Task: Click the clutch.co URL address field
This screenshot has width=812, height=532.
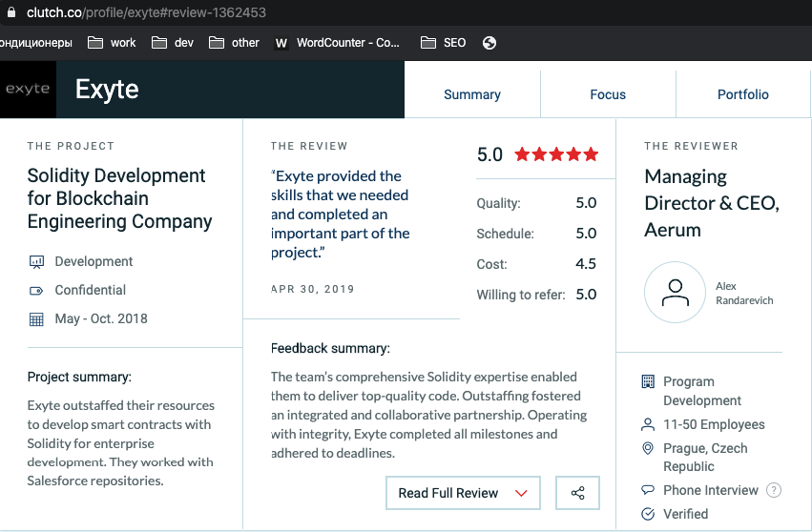Action: click(x=147, y=12)
